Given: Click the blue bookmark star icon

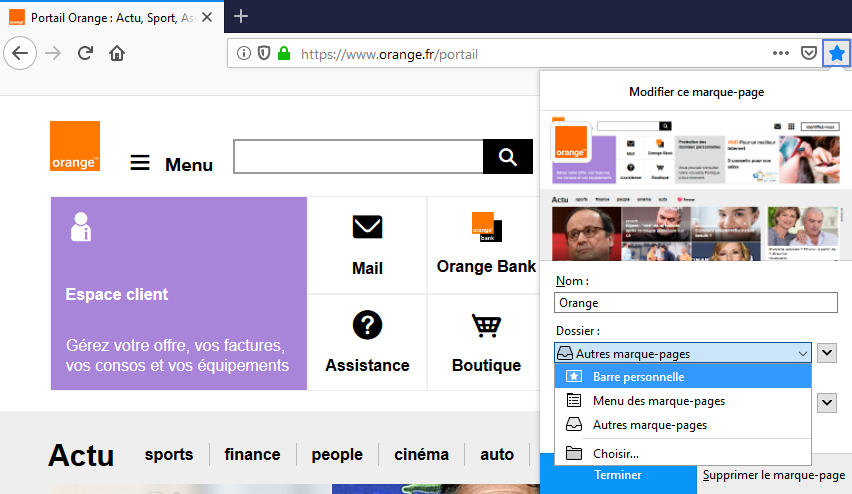Looking at the screenshot, I should click(x=837, y=53).
